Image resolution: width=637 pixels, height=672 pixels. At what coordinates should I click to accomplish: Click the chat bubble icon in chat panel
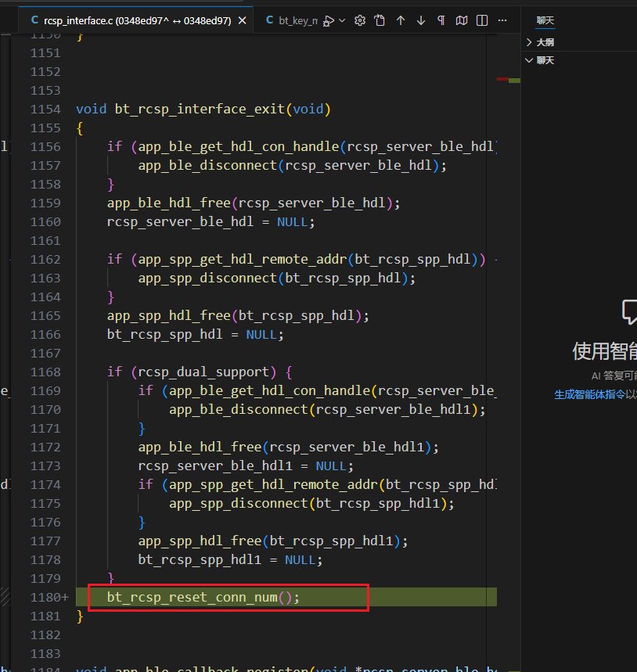coord(629,311)
